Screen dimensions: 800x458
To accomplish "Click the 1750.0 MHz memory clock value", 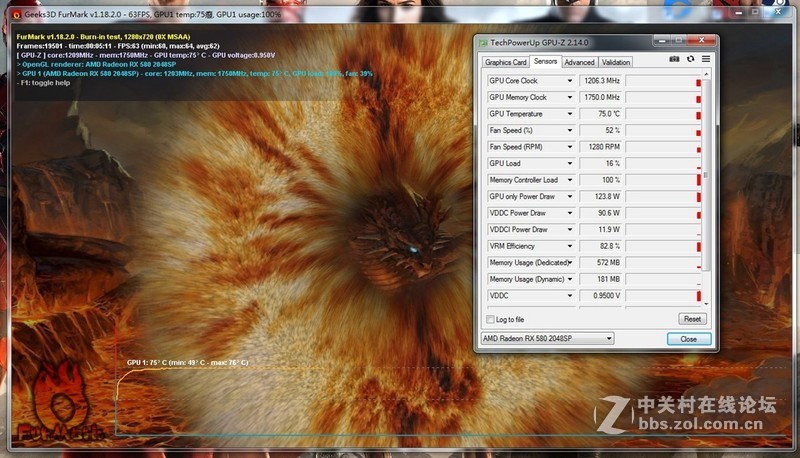I will 601,97.
